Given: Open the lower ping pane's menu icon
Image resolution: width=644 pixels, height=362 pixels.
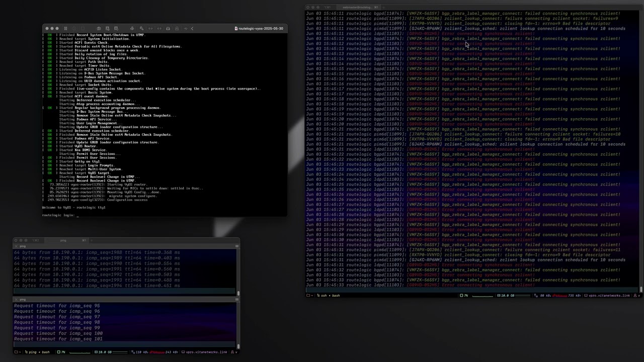Looking at the screenshot, I should (x=237, y=300).
